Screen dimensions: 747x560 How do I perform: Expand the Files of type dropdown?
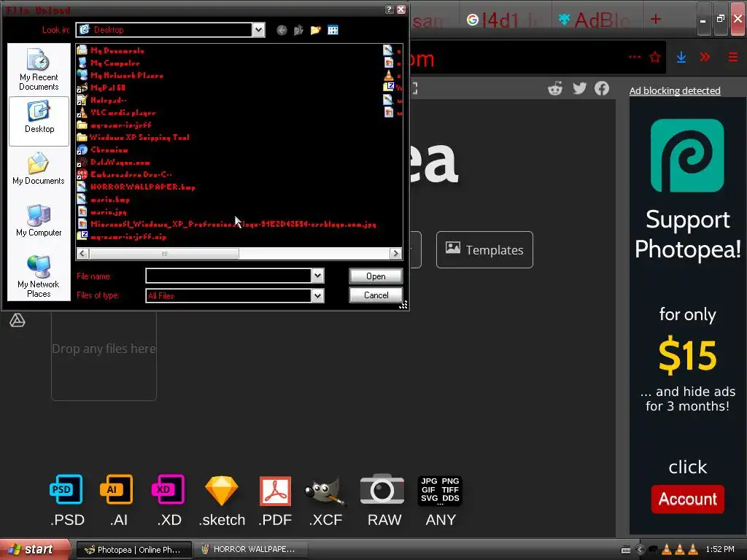(318, 296)
